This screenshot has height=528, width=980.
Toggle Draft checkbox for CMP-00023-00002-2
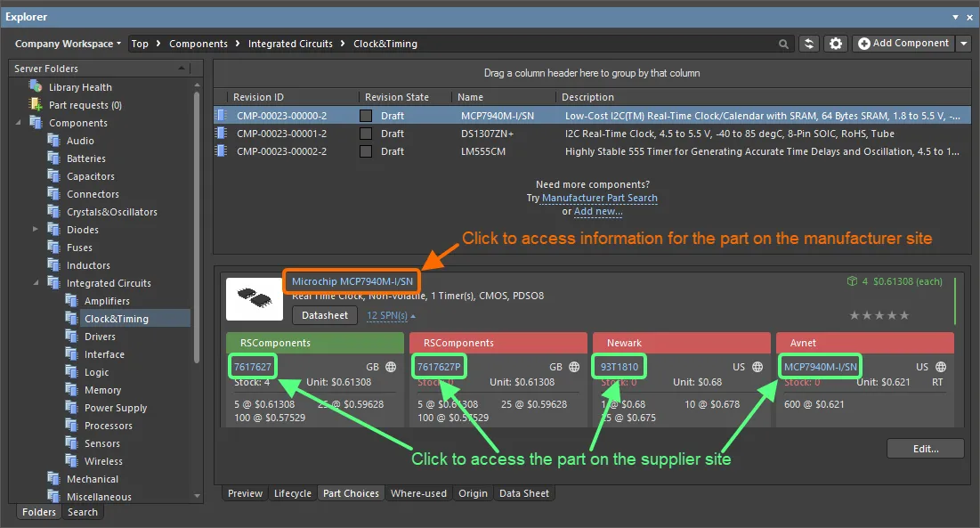coord(366,151)
